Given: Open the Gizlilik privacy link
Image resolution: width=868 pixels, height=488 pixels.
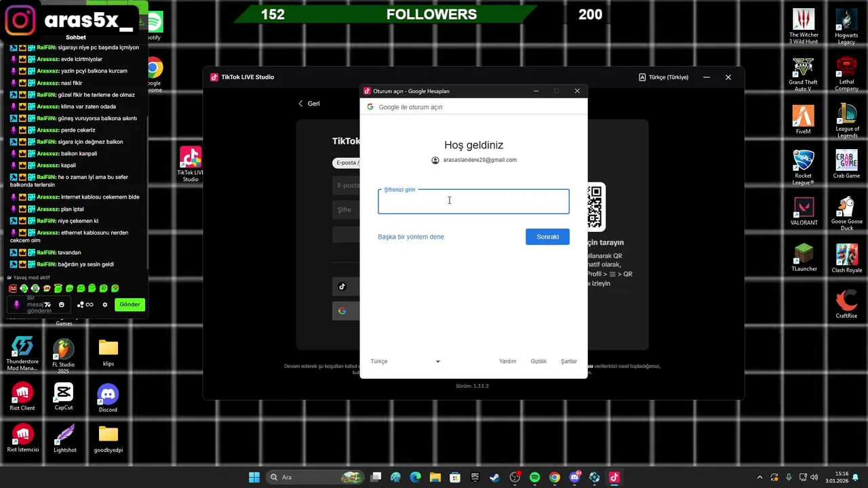Looking at the screenshot, I should click(x=538, y=361).
